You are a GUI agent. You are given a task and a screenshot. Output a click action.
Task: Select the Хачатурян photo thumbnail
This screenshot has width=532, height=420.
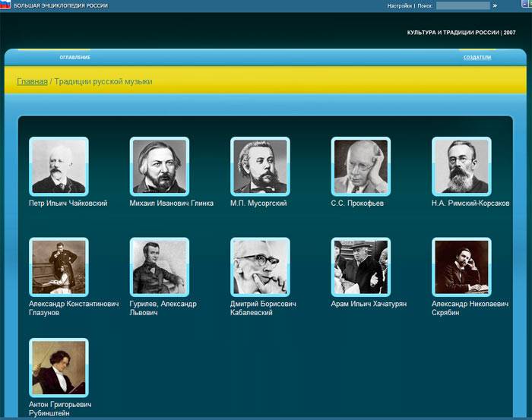(361, 267)
